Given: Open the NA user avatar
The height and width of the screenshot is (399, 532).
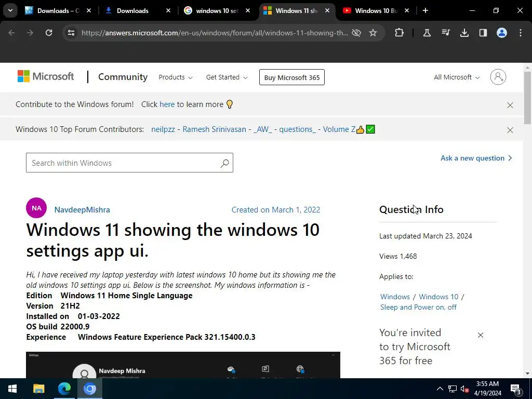Looking at the screenshot, I should (36, 208).
